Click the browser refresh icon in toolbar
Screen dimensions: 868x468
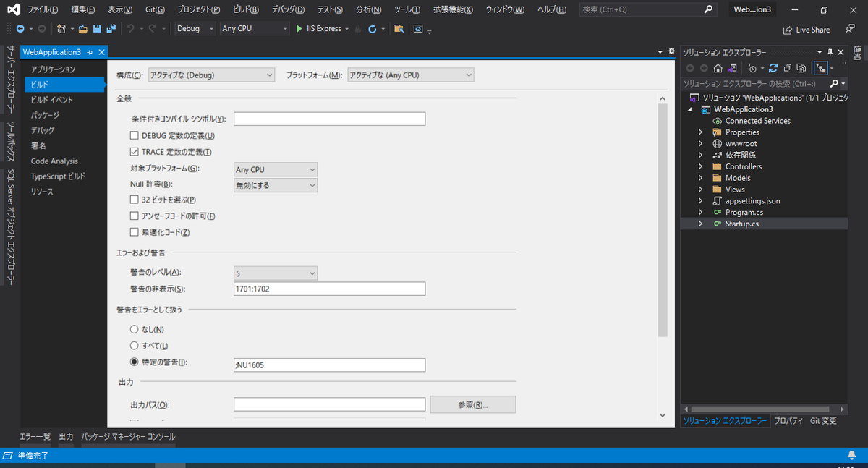tap(372, 29)
